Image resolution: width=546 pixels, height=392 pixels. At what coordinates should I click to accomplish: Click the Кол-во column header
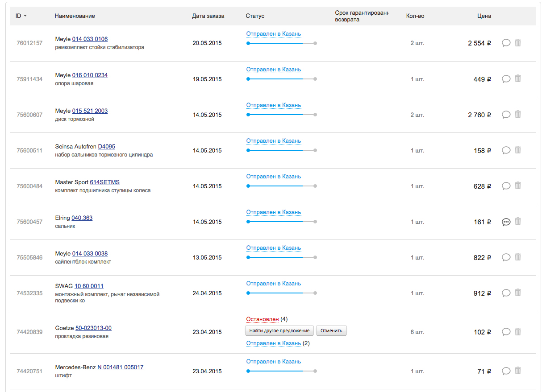coord(415,16)
